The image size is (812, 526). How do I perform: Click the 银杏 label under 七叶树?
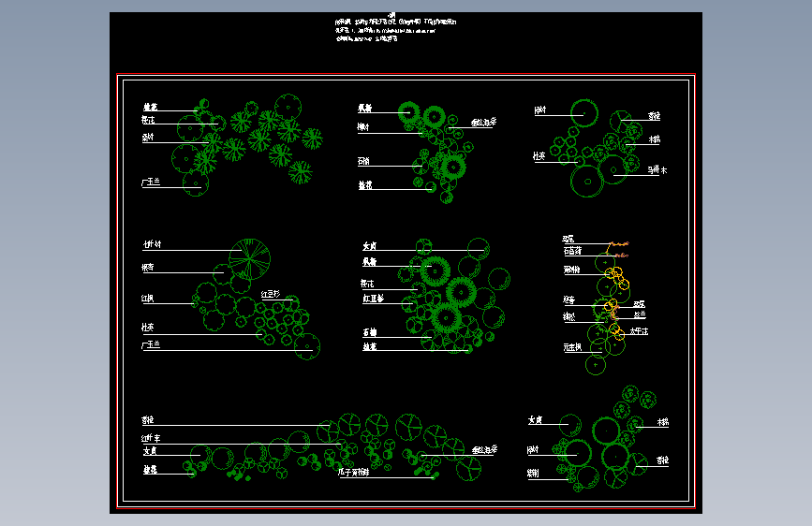point(148,267)
